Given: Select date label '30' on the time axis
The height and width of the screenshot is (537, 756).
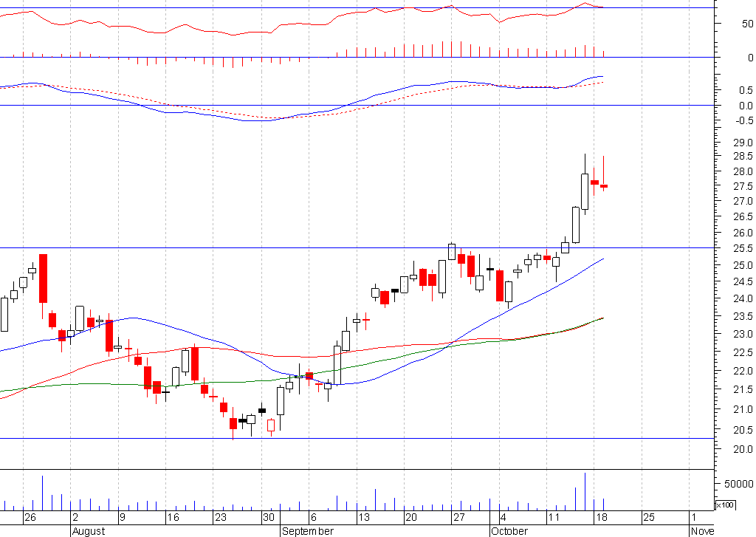Looking at the screenshot, I should 268,518.
